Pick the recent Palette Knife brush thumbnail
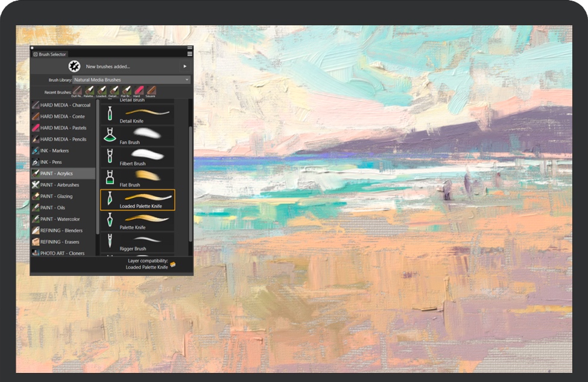Viewport: 588px width, 382px height. [x=89, y=91]
